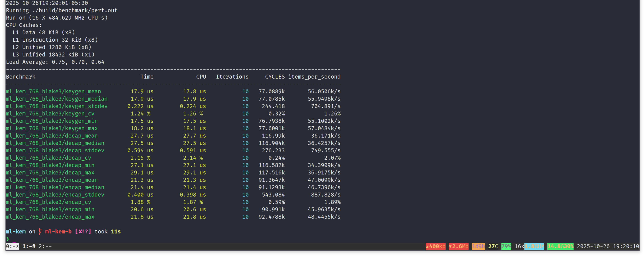Click the ml-kem-b branch name
Viewport: 644px width, 256px height.
58,231
